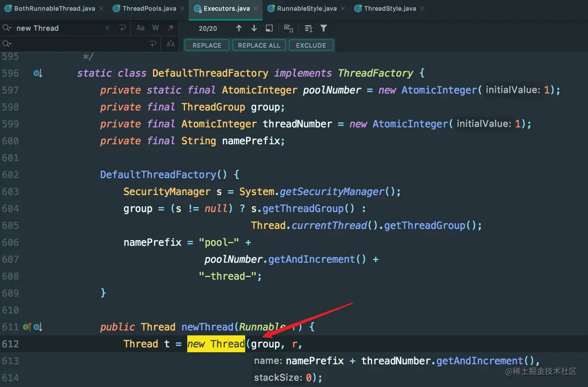Click select all occurrences icon
The width and height of the screenshot is (588, 387).
tap(289, 28)
